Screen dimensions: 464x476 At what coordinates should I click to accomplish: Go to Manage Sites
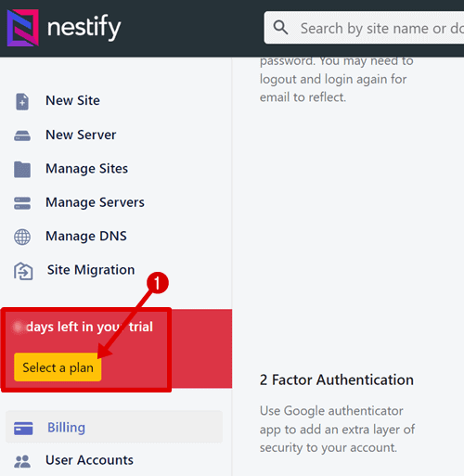point(86,169)
